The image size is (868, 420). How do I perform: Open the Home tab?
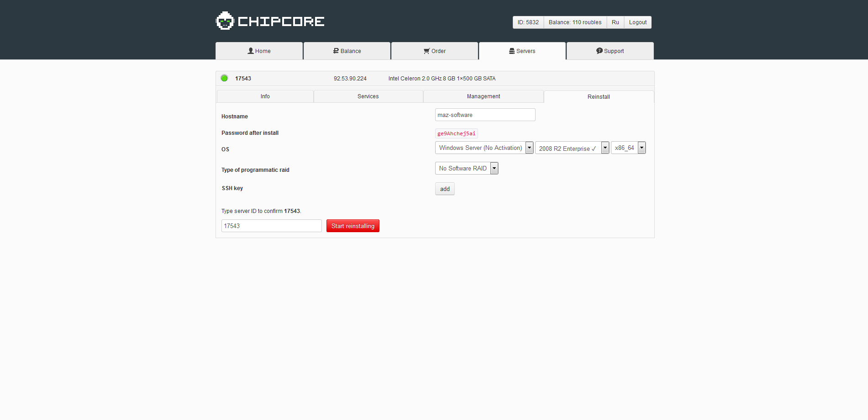[259, 51]
